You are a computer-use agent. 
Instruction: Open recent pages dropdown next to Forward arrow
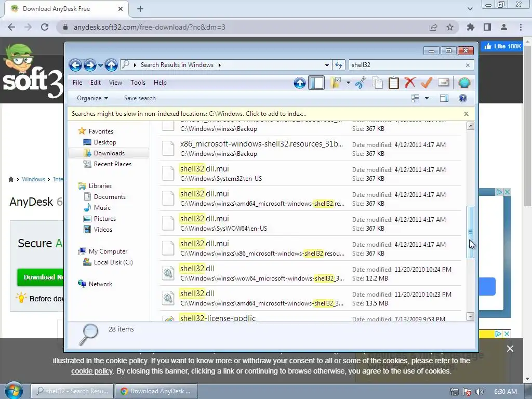pos(100,65)
